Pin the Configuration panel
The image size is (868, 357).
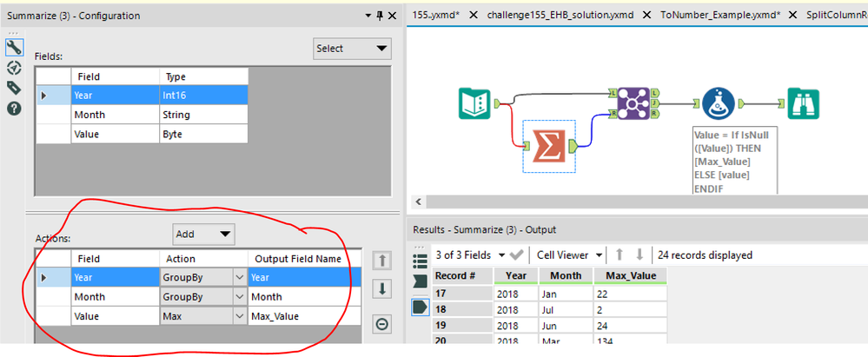380,16
